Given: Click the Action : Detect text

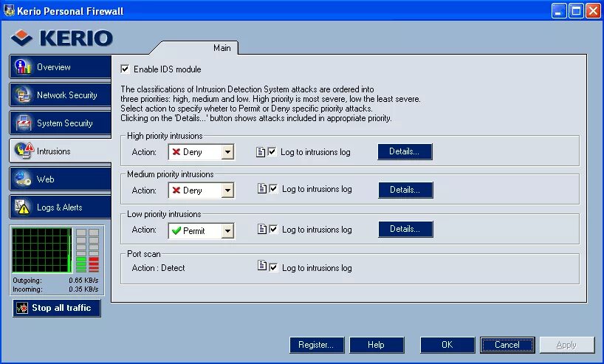Looking at the screenshot, I should tap(158, 268).
